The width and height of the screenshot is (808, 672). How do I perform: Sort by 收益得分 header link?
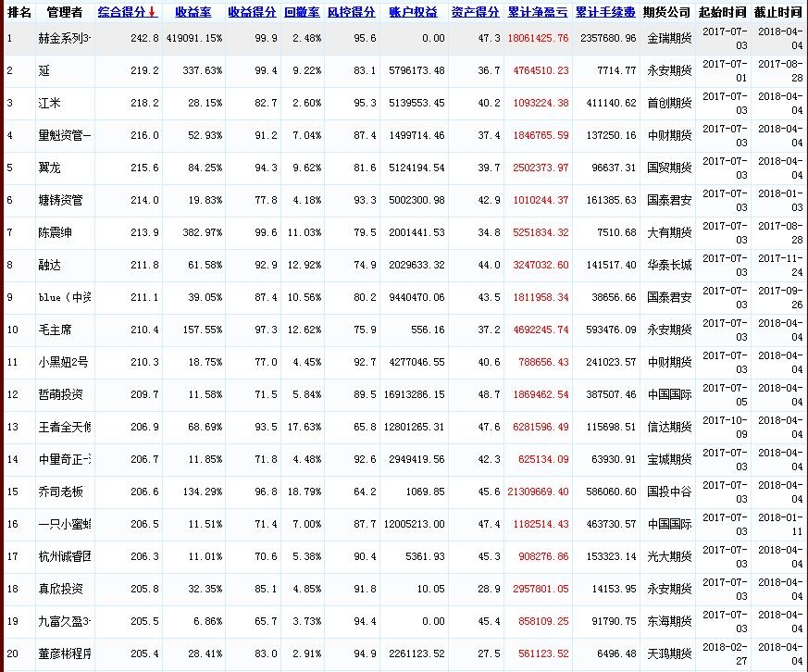(x=251, y=13)
